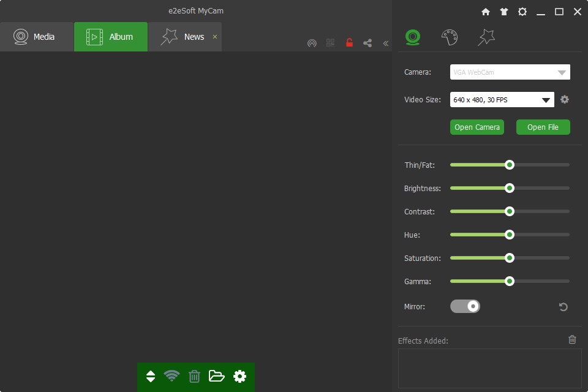Viewport: 588px width, 392px height.
Task: Click the share icon in toolbar
Action: coord(367,43)
